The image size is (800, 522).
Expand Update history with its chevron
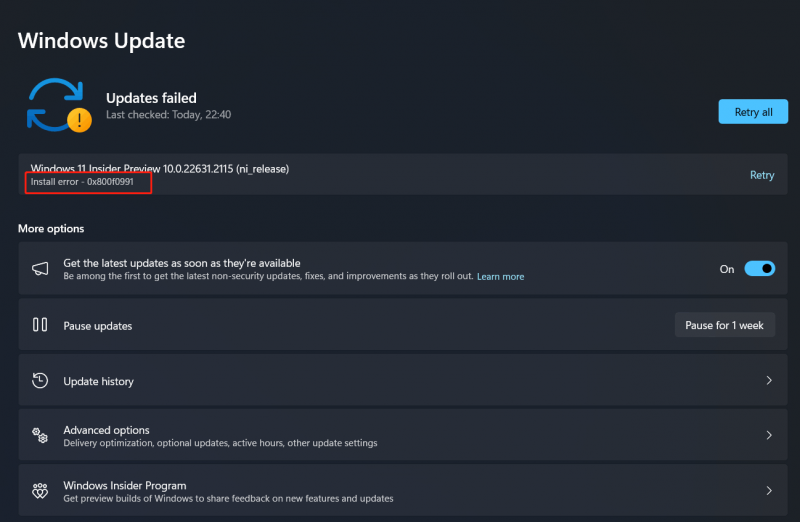[x=769, y=380]
